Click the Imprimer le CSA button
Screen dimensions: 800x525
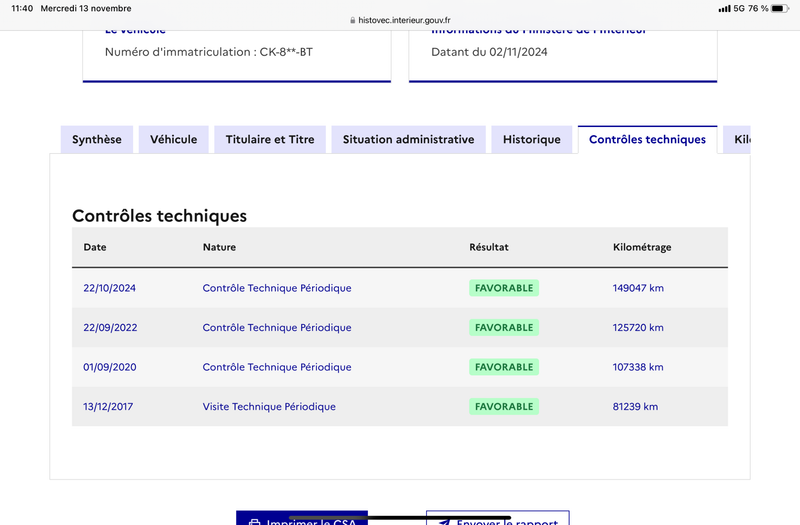[x=302, y=518]
